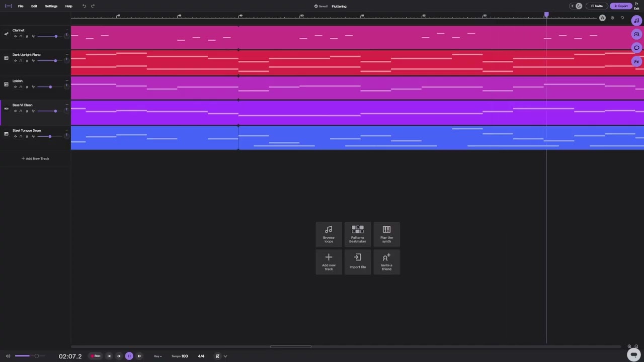Image resolution: width=644 pixels, height=362 pixels.
Task: Open the Fx panel icon
Action: click(636, 61)
